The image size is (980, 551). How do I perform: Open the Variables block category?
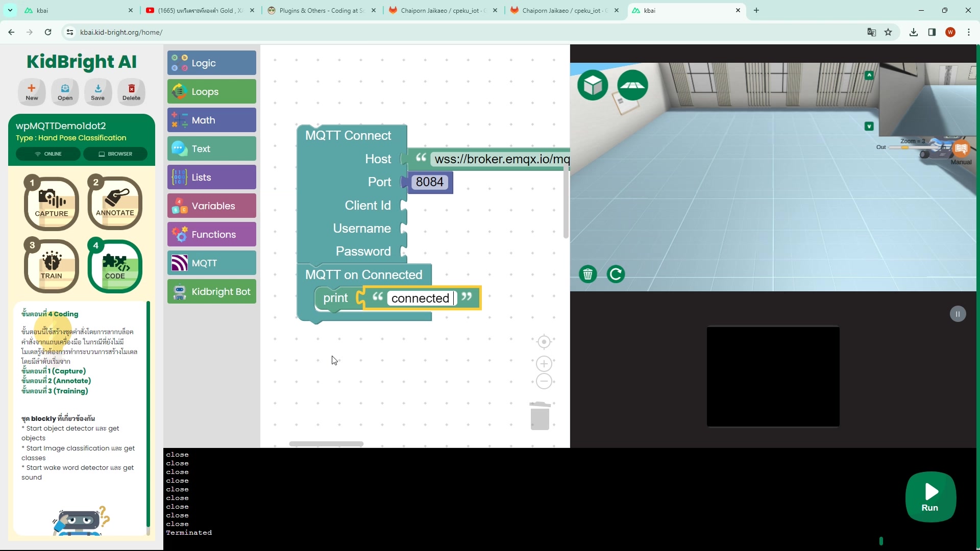212,206
